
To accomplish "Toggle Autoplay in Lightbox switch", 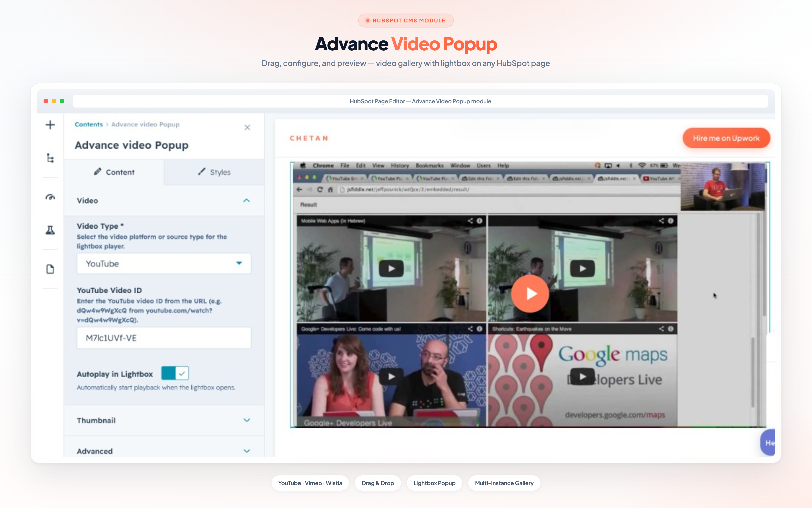I will [175, 373].
